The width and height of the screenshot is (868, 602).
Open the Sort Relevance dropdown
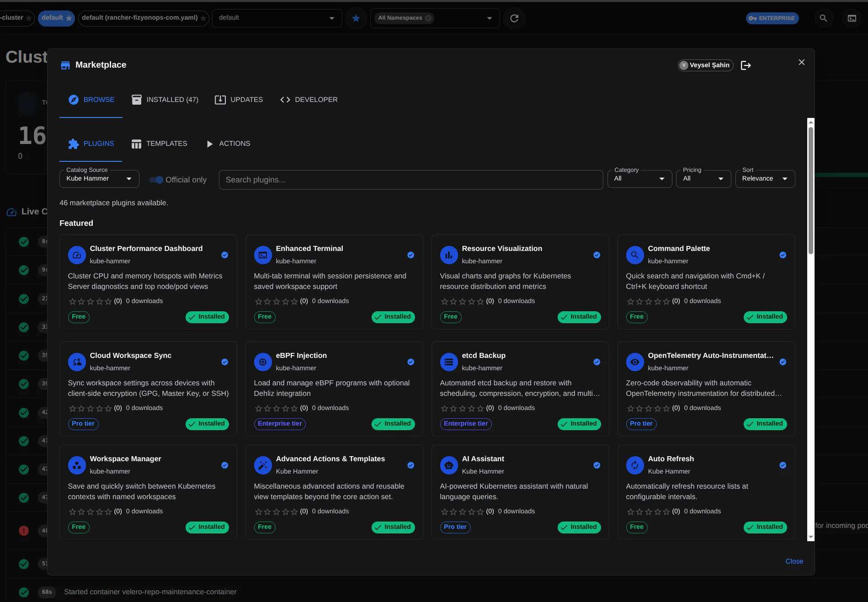point(765,179)
